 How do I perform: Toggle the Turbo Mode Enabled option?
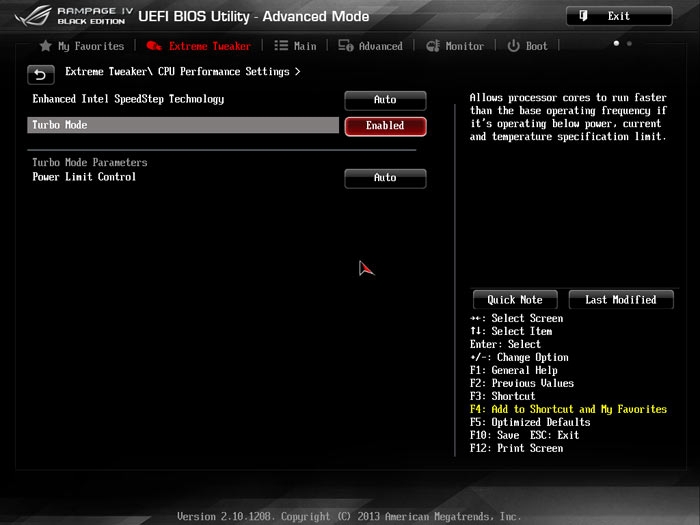point(385,126)
